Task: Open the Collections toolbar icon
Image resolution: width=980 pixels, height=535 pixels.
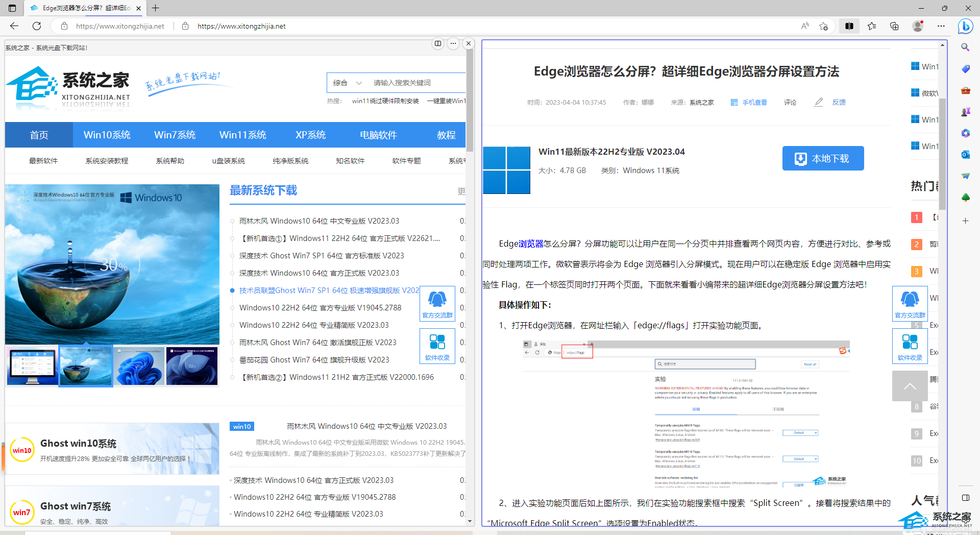Action: point(894,26)
